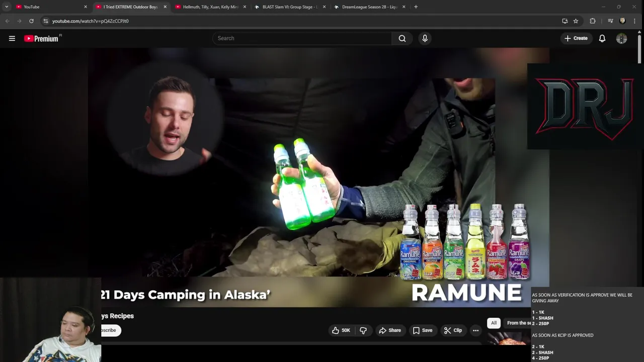The height and width of the screenshot is (362, 644).
Task: Open more actions three-dot menu
Action: point(476,330)
